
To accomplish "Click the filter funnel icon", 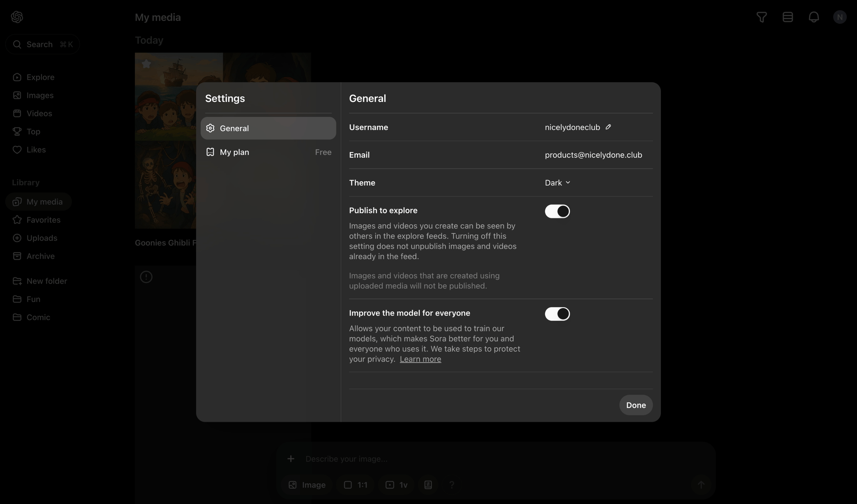I will (762, 17).
